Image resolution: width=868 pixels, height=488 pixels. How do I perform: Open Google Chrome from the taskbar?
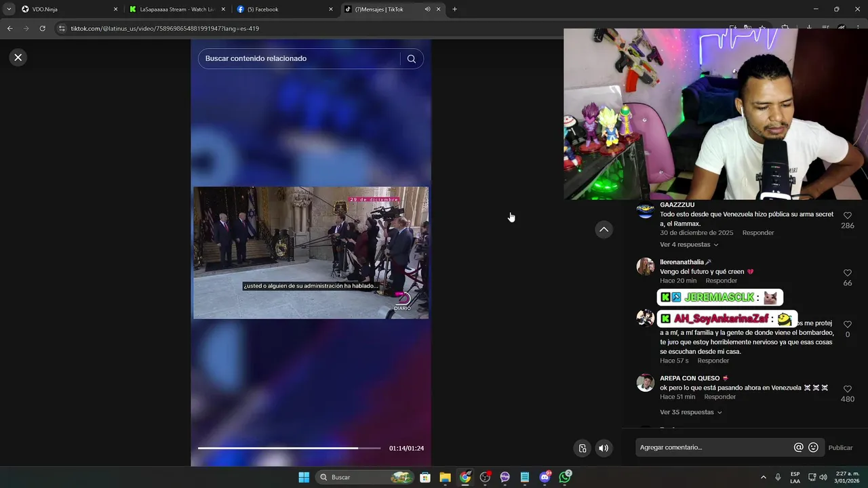click(x=465, y=477)
